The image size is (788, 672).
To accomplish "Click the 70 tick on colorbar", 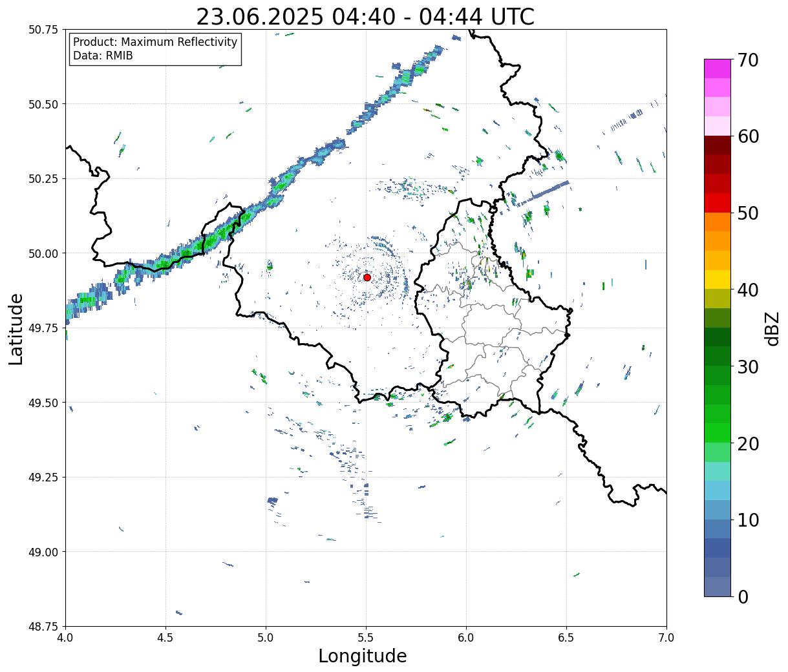I will click(x=748, y=60).
